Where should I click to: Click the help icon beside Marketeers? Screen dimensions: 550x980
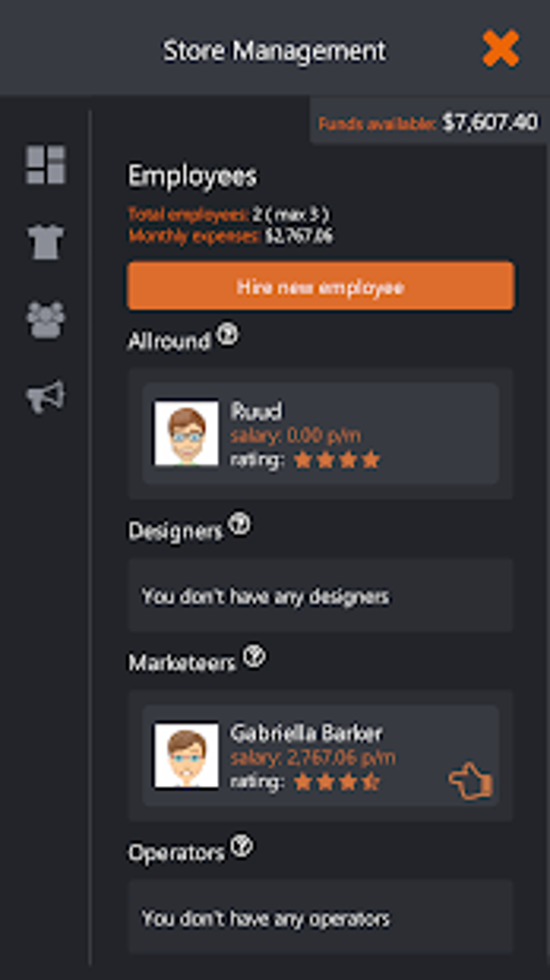(253, 656)
